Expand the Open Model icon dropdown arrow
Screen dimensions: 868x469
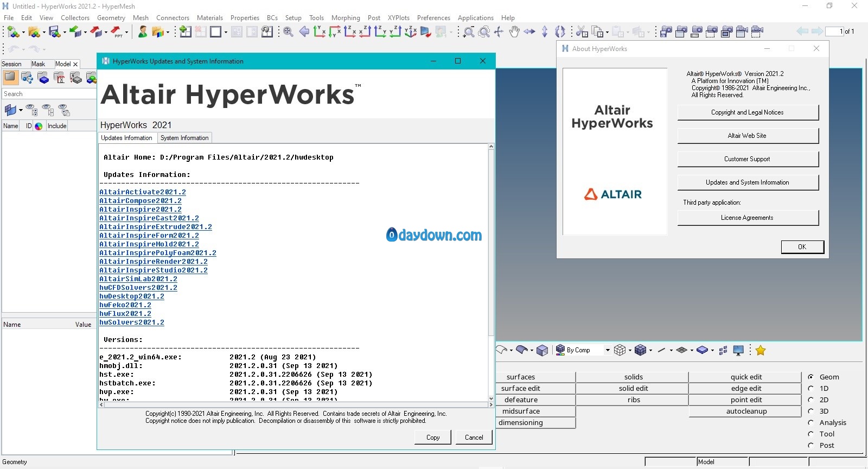pos(43,33)
